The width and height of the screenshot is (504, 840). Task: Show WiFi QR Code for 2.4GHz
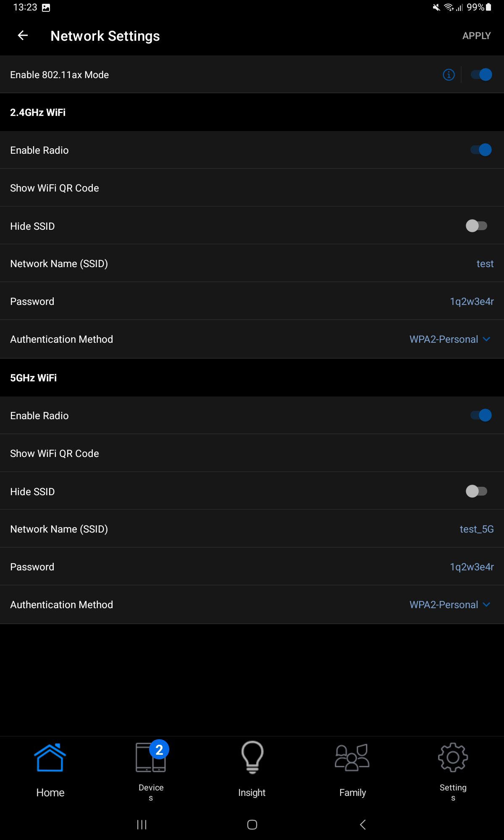click(x=55, y=188)
